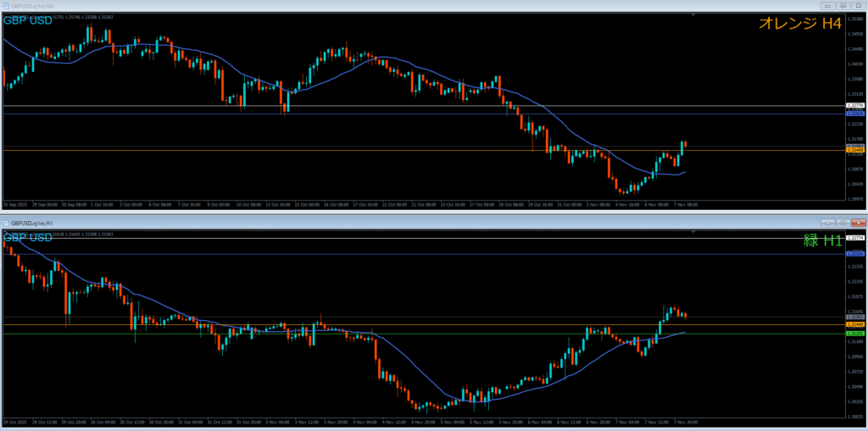Screen dimensions: 868x431
Task: Click the green price tag in H1 price scale
Action: point(855,334)
